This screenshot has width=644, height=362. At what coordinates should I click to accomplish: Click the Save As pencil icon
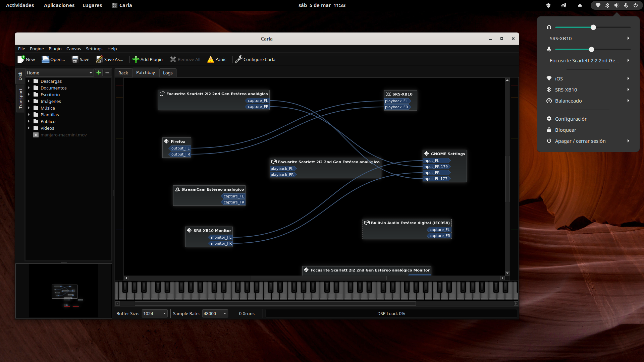[99, 59]
